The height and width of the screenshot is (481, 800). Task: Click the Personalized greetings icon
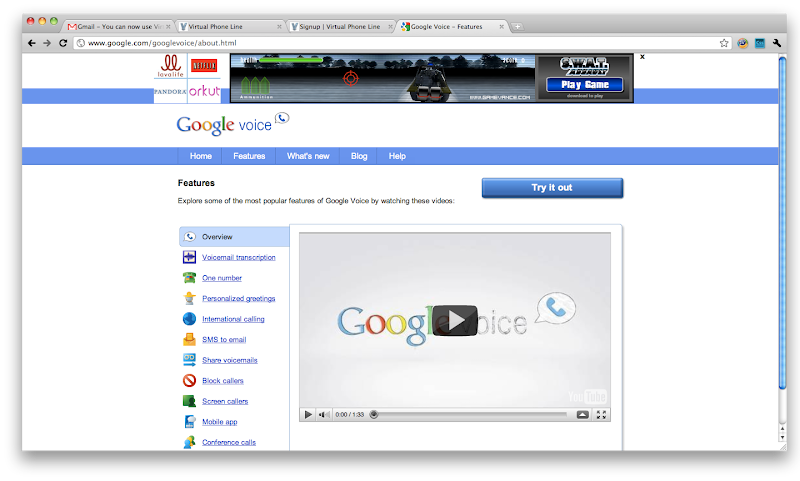(x=189, y=298)
